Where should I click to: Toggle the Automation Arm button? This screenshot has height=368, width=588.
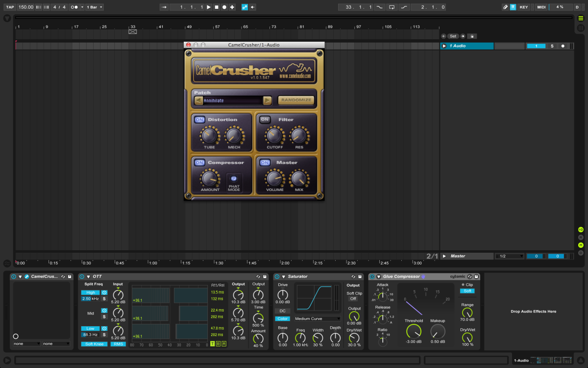(x=245, y=7)
